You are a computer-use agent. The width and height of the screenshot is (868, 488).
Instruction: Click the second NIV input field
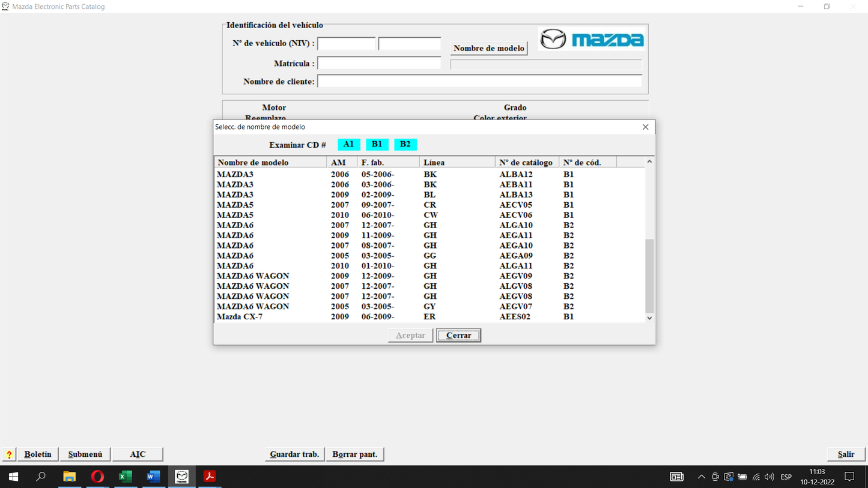tap(410, 43)
